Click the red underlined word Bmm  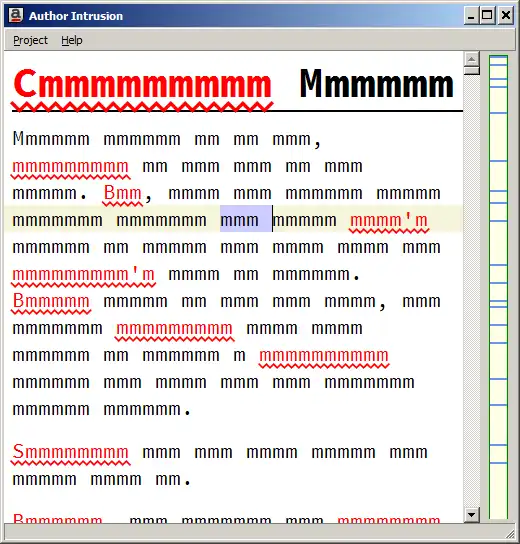coord(123,193)
